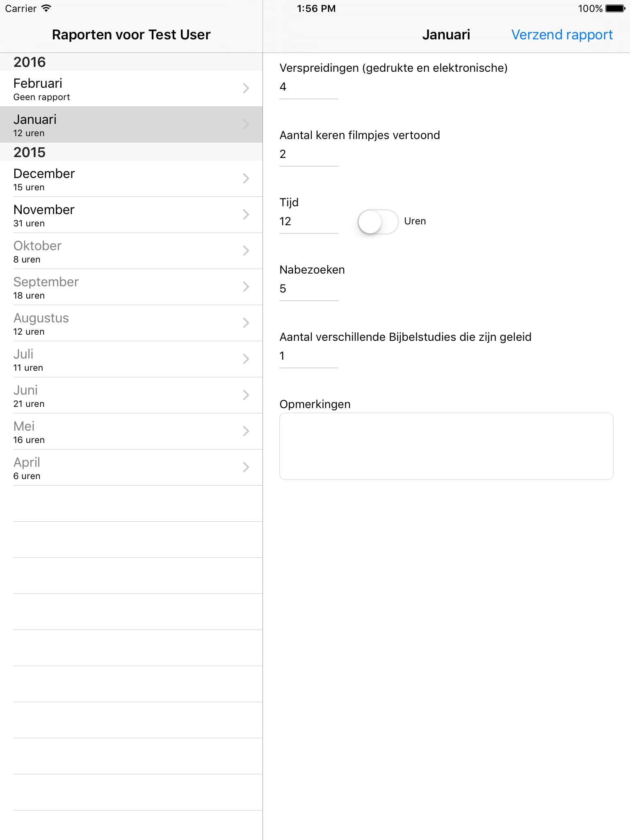This screenshot has height=840, width=630.
Task: Tap the chevron beside Augustus
Action: [246, 323]
